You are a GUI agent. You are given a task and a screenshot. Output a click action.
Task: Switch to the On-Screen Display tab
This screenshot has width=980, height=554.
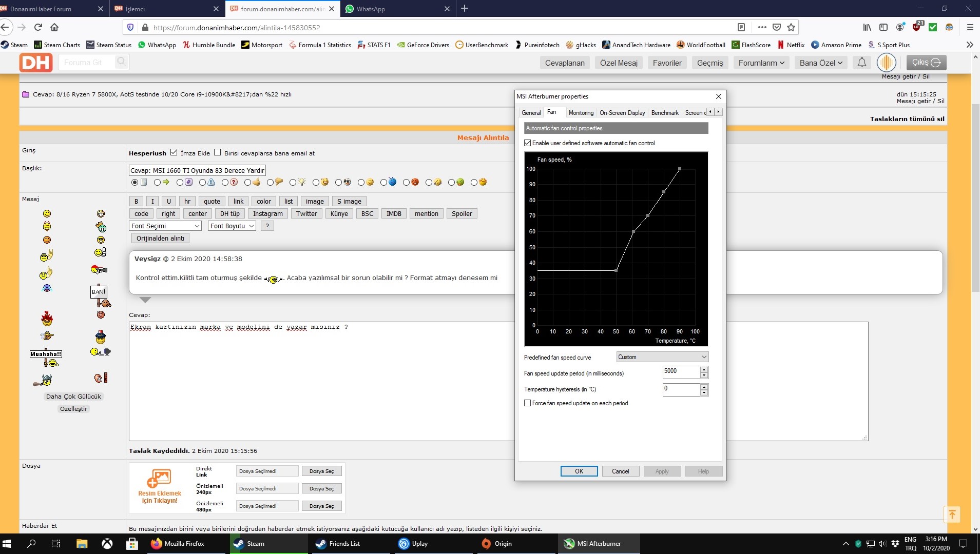[x=622, y=113]
